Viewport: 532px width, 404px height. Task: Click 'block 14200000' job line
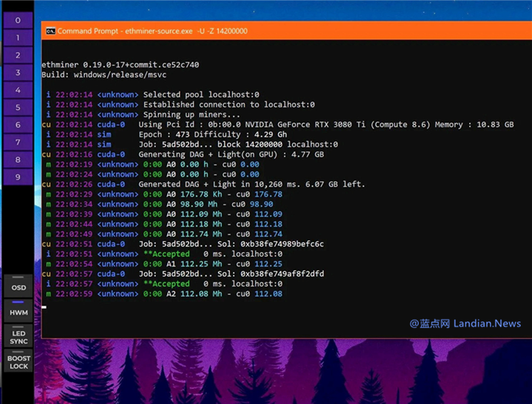[x=192, y=145]
